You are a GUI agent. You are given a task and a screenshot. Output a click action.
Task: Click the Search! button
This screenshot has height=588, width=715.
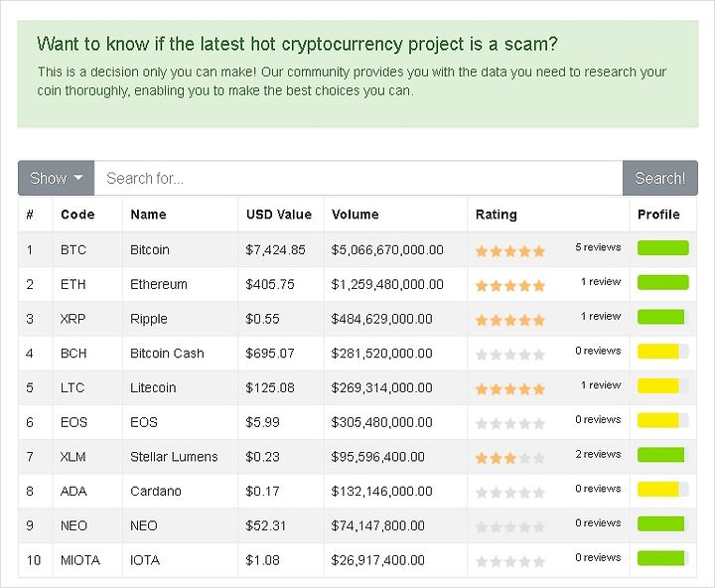[659, 178]
